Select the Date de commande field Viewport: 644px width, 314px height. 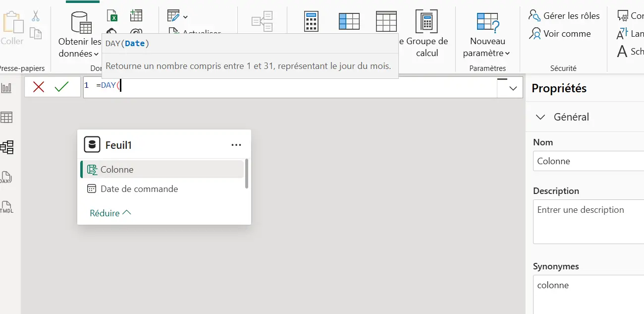tap(162, 188)
